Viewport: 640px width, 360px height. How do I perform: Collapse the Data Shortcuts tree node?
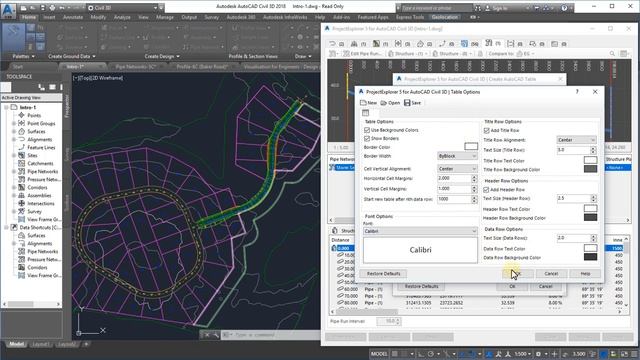pos(6,227)
